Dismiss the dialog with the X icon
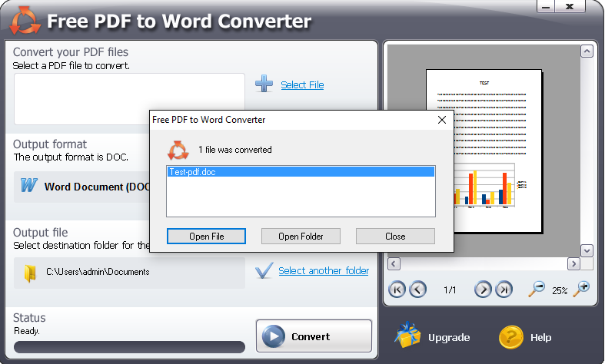 tap(442, 120)
